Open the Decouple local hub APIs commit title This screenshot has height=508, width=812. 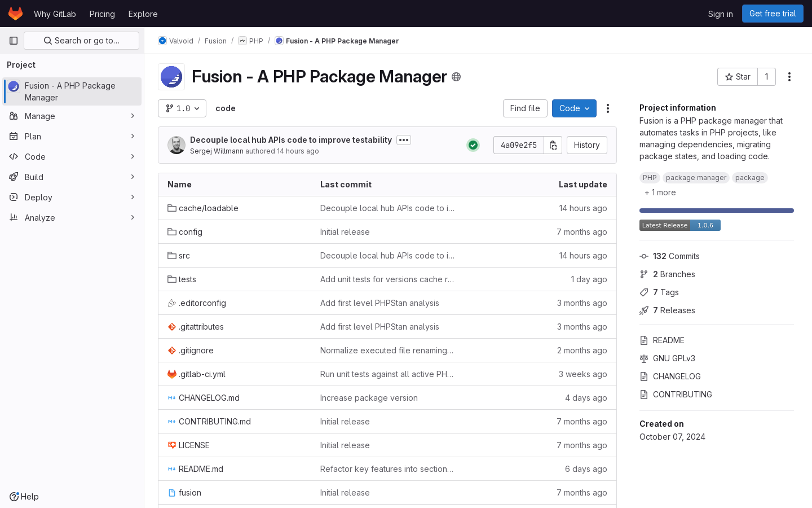[x=291, y=140]
